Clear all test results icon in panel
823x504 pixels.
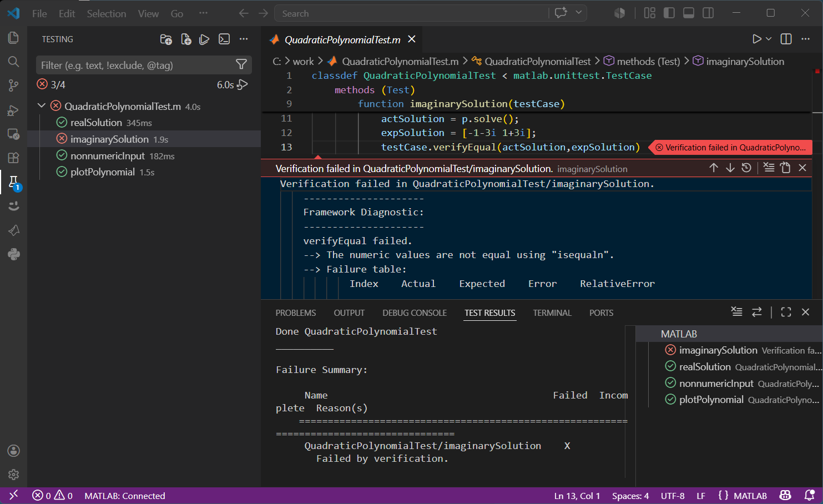click(x=736, y=313)
